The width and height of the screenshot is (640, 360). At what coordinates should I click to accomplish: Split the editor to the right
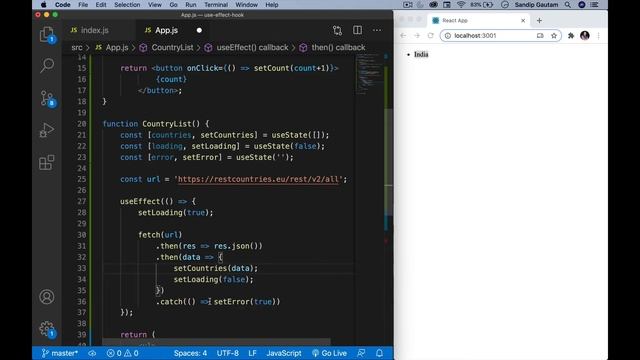[358, 30]
